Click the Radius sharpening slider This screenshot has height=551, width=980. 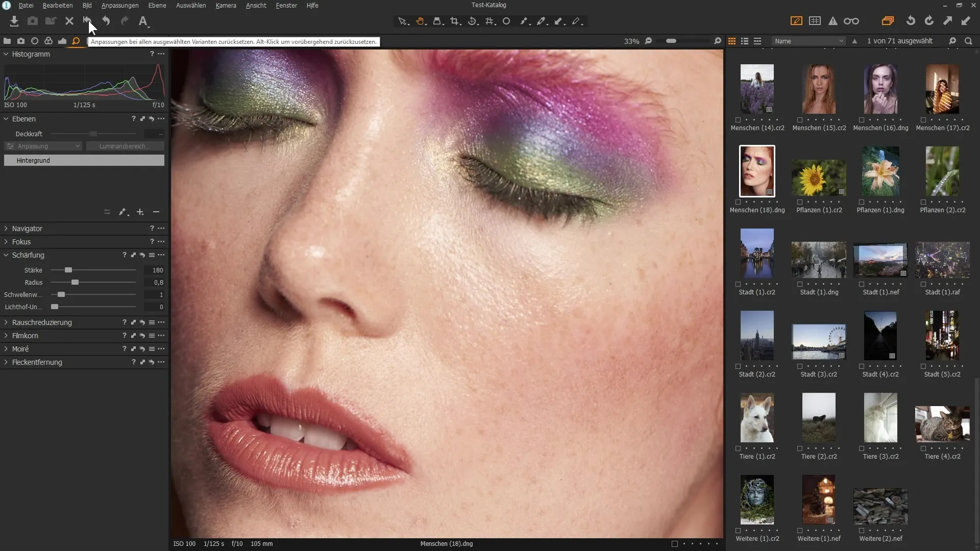coord(93,283)
